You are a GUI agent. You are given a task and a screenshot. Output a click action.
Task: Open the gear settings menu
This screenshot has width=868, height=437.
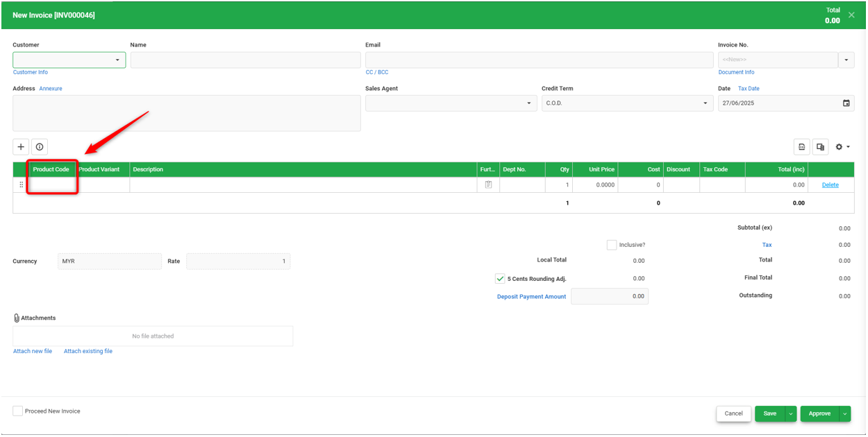click(x=842, y=147)
